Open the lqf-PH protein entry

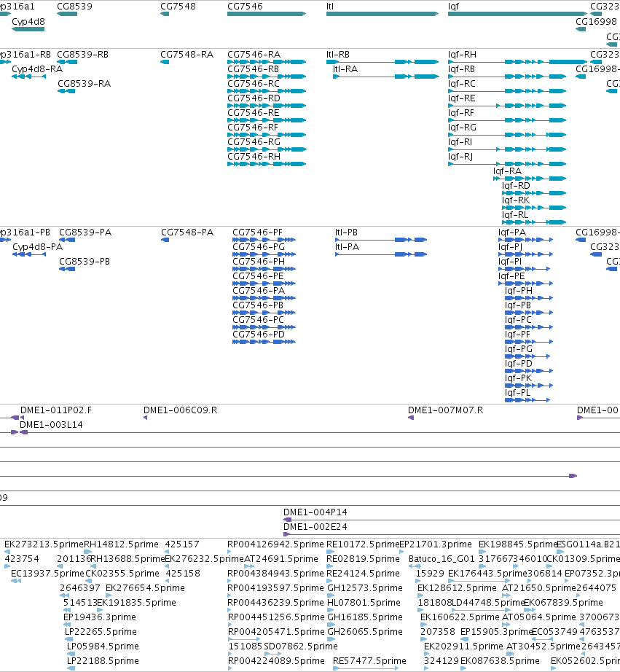(519, 291)
